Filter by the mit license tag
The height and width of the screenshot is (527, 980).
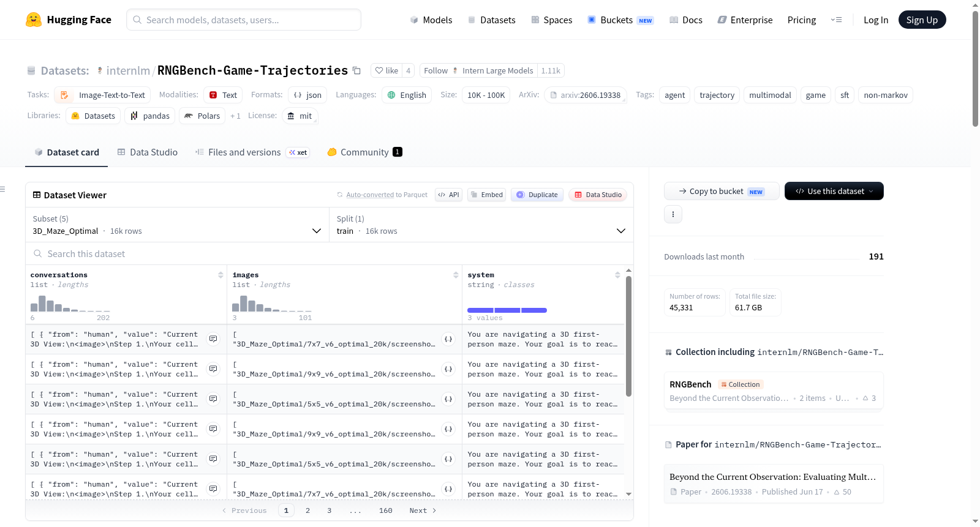[x=300, y=116]
